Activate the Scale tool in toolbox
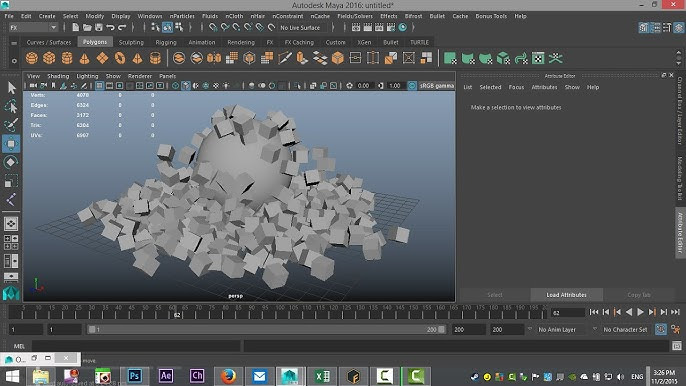The height and width of the screenshot is (386, 686). click(11, 181)
